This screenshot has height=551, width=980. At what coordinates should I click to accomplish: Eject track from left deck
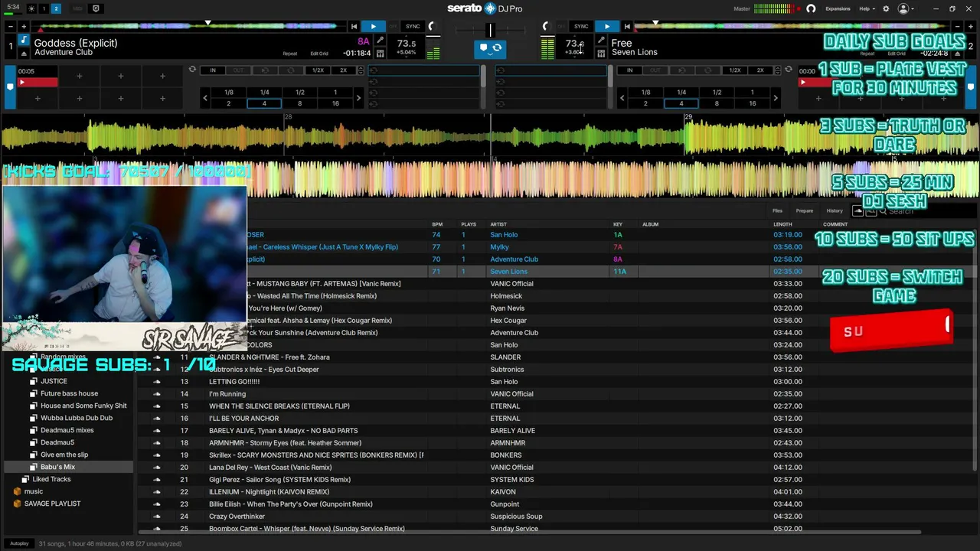(x=24, y=54)
